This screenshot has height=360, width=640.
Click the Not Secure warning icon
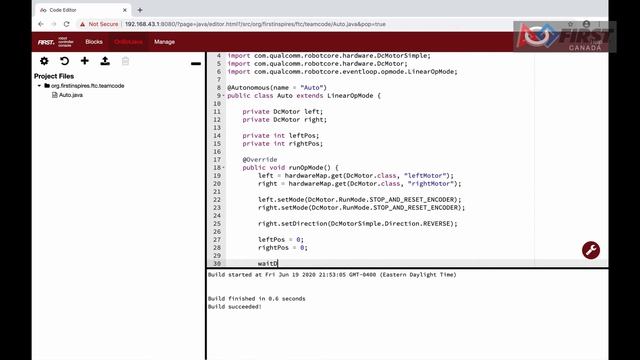82,24
